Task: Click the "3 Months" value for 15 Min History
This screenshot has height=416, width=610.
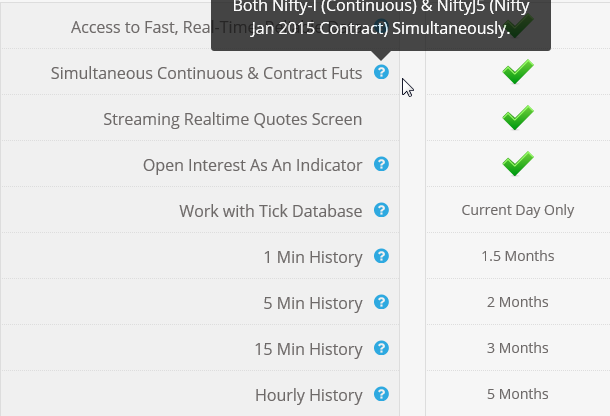Action: tap(518, 348)
